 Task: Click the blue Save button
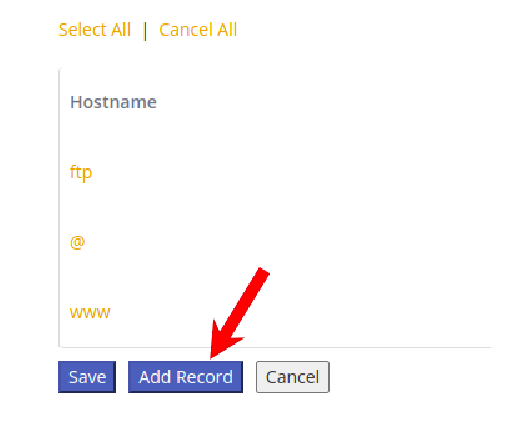pyautogui.click(x=87, y=377)
